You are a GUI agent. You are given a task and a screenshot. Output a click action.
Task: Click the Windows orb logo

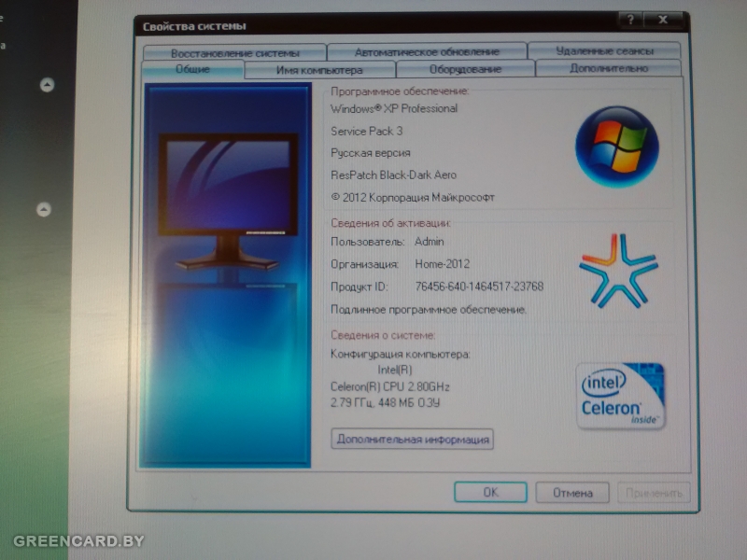[x=617, y=147]
